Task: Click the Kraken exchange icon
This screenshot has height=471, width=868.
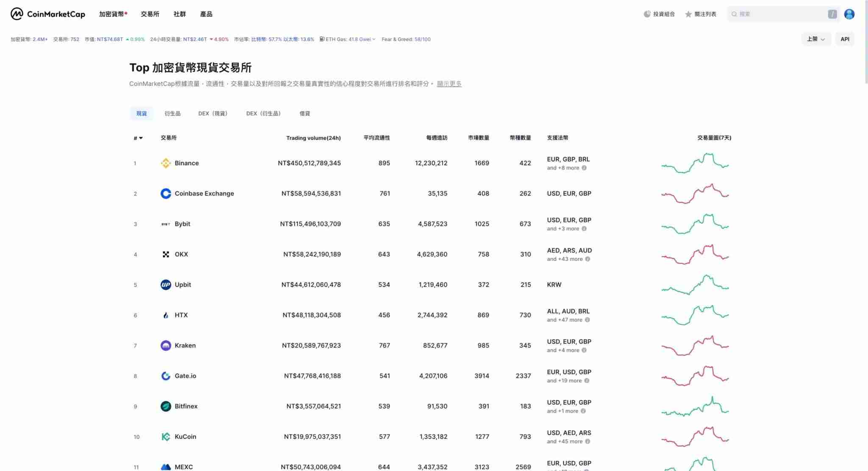Action: (x=166, y=345)
